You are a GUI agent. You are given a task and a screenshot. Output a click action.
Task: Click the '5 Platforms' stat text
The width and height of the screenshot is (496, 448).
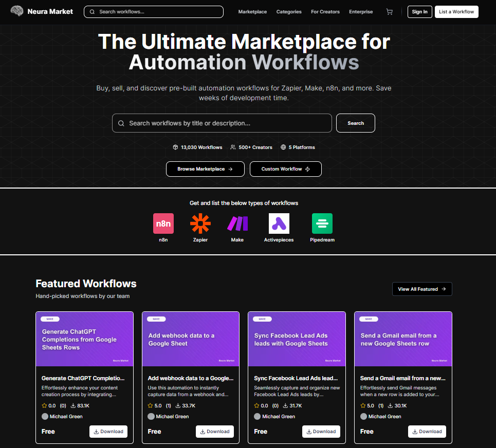pyautogui.click(x=302, y=147)
